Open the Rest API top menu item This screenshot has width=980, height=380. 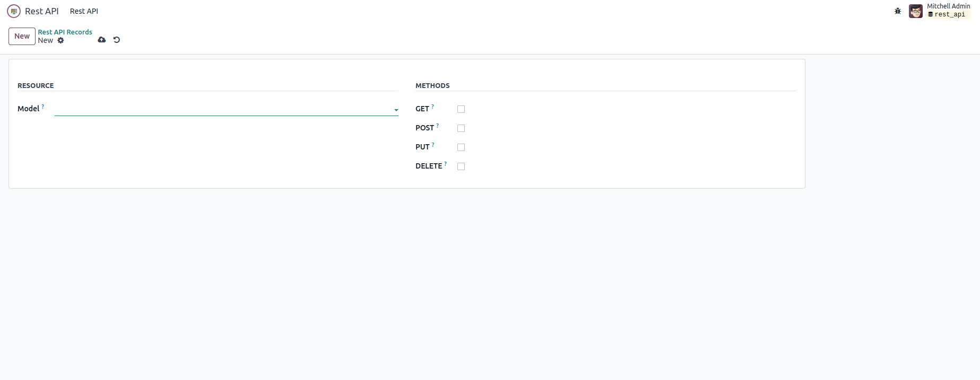pyautogui.click(x=84, y=11)
